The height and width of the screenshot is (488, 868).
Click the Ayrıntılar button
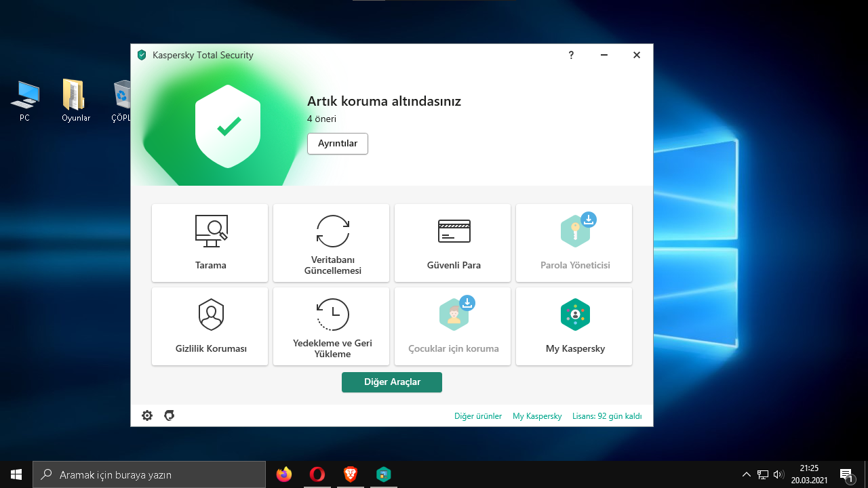[x=338, y=144]
